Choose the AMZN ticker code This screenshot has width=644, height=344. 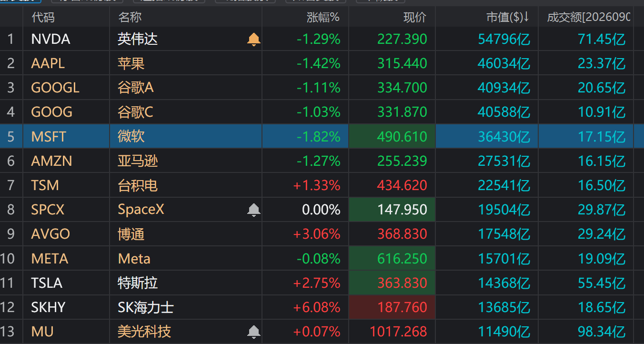(x=51, y=161)
